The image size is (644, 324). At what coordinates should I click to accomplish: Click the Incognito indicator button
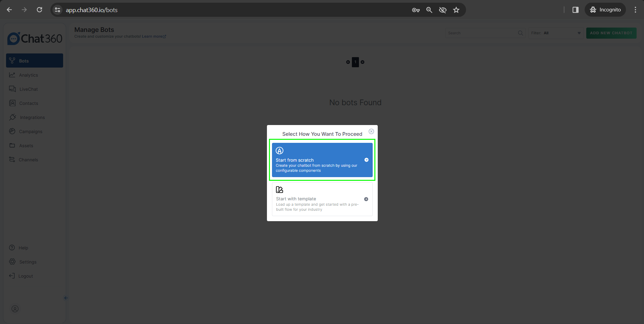pyautogui.click(x=605, y=10)
